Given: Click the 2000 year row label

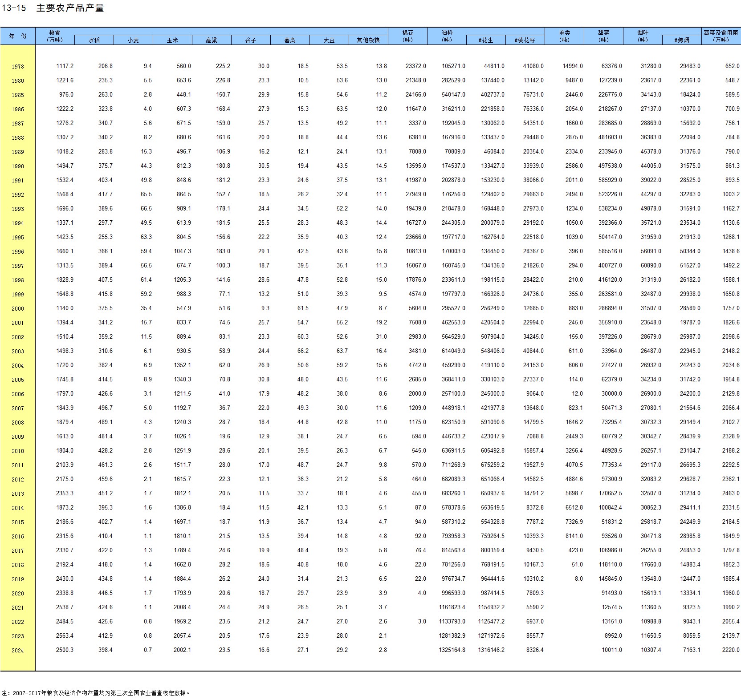Looking at the screenshot, I should [x=18, y=309].
